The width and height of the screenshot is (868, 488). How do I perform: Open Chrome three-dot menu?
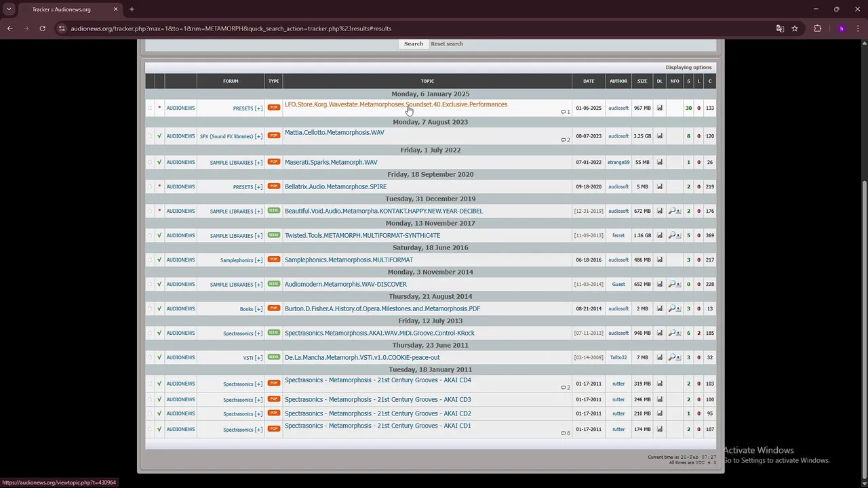[x=858, y=28]
